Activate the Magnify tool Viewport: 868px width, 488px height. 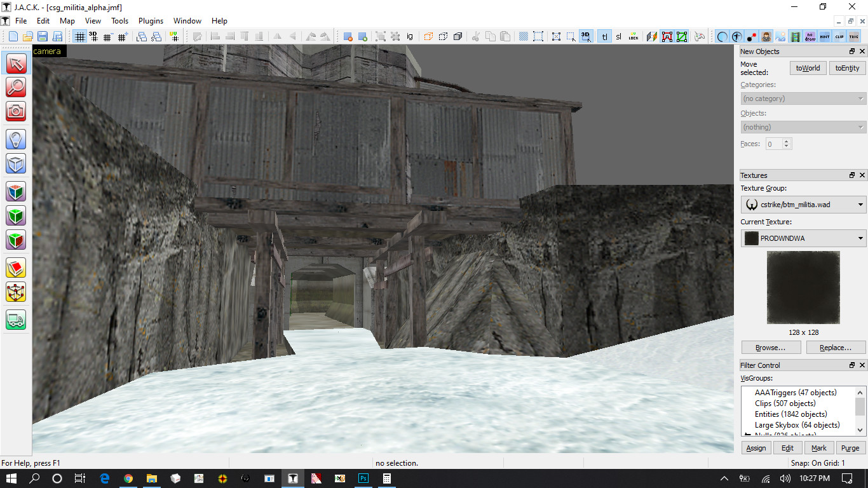(16, 87)
